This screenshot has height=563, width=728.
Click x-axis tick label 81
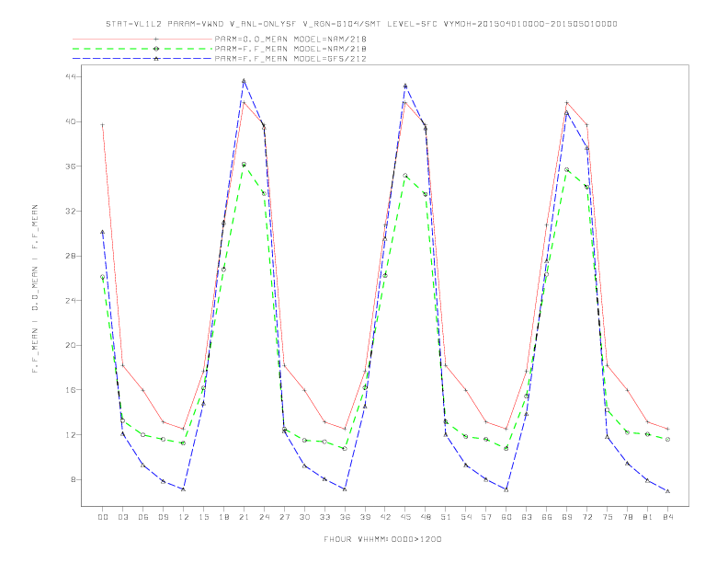(x=648, y=517)
